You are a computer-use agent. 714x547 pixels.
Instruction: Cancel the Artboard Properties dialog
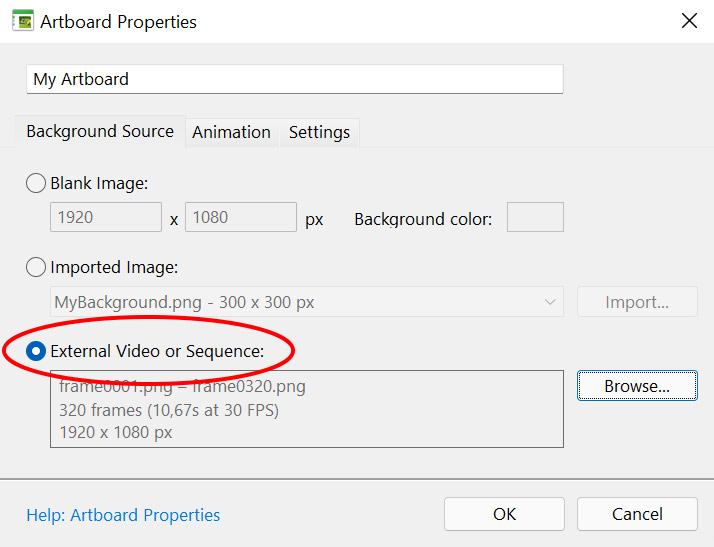tap(637, 514)
